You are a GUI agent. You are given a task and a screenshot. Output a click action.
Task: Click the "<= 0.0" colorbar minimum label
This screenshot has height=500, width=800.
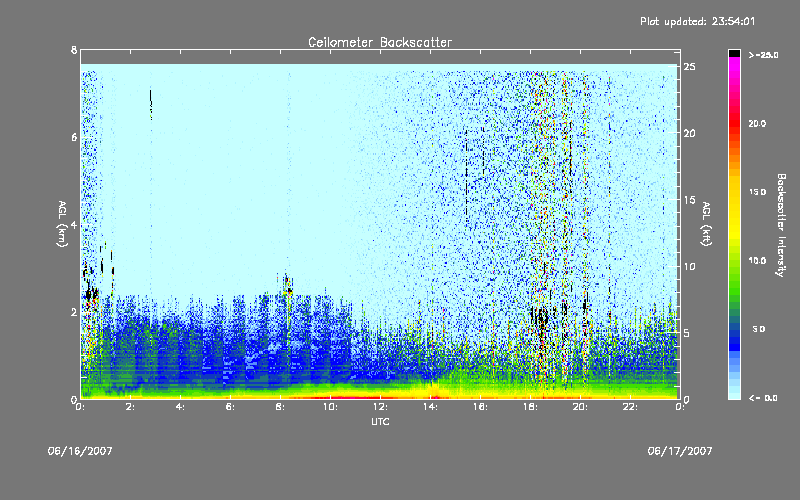click(763, 398)
